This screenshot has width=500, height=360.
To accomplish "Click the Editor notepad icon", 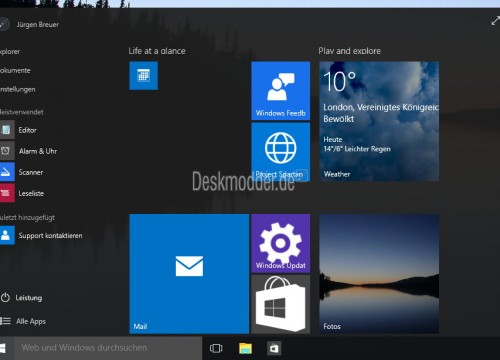I will [x=7, y=130].
